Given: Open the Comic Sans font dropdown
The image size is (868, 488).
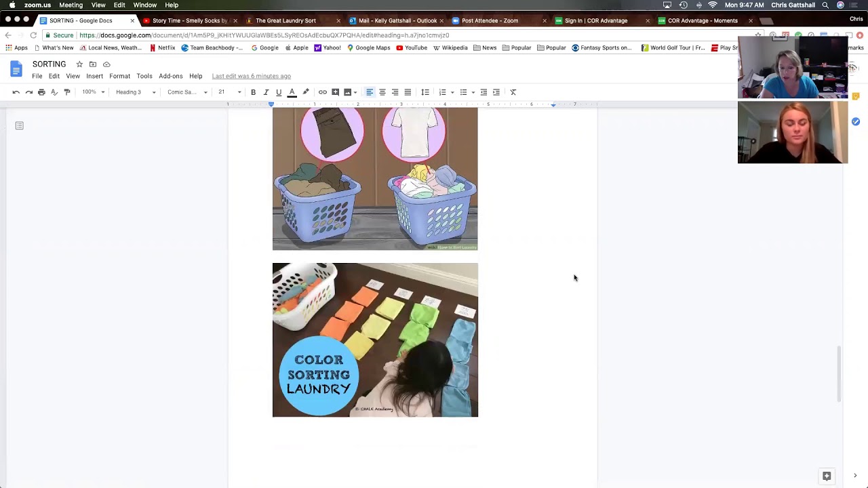Looking at the screenshot, I should pyautogui.click(x=187, y=92).
